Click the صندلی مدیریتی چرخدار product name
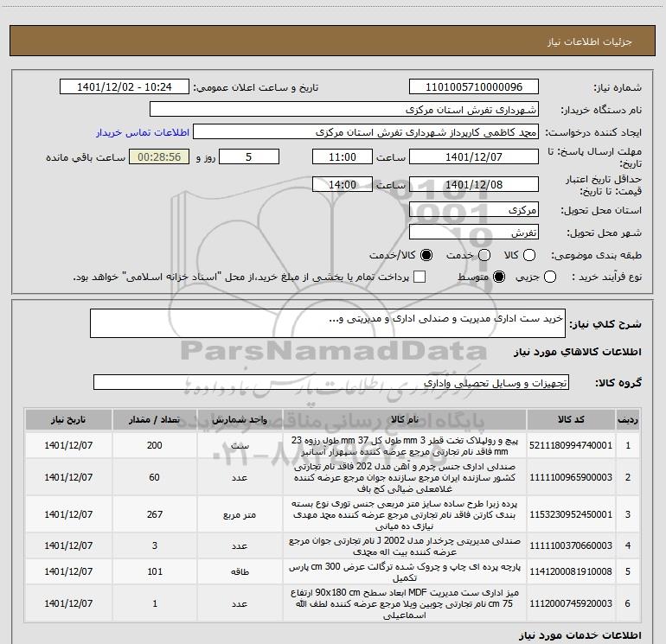 pyautogui.click(x=405, y=546)
